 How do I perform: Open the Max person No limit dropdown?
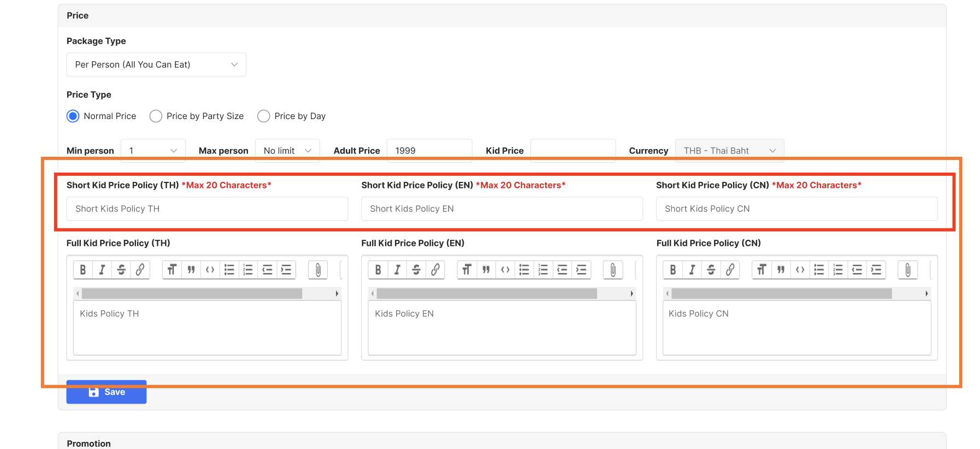287,151
